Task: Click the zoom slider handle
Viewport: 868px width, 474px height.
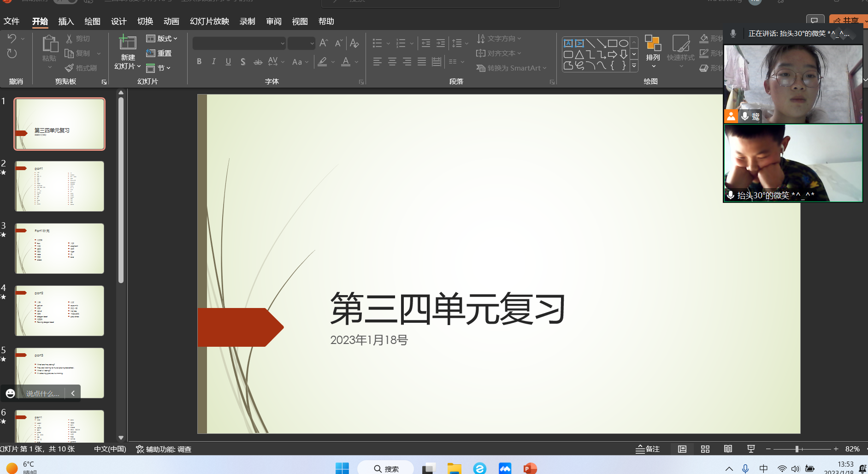Action: coord(797,449)
